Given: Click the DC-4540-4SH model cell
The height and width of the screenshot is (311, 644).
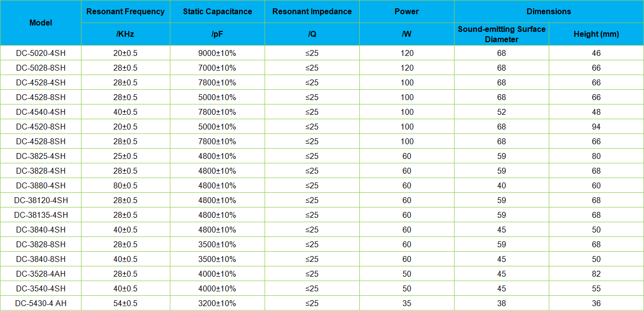Looking at the screenshot, I should pyautogui.click(x=41, y=112).
